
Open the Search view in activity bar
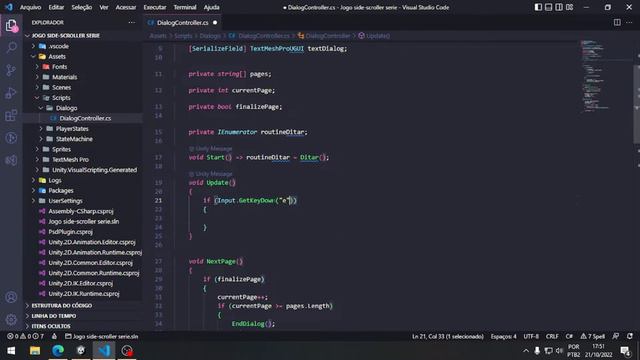click(11, 48)
